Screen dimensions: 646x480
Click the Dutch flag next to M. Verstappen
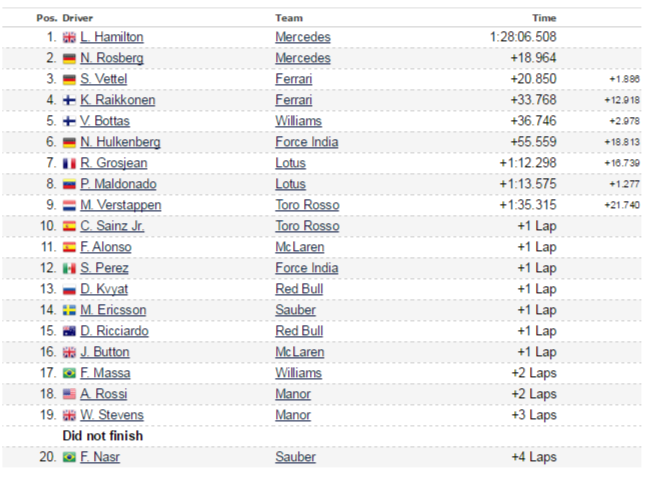[x=69, y=205]
